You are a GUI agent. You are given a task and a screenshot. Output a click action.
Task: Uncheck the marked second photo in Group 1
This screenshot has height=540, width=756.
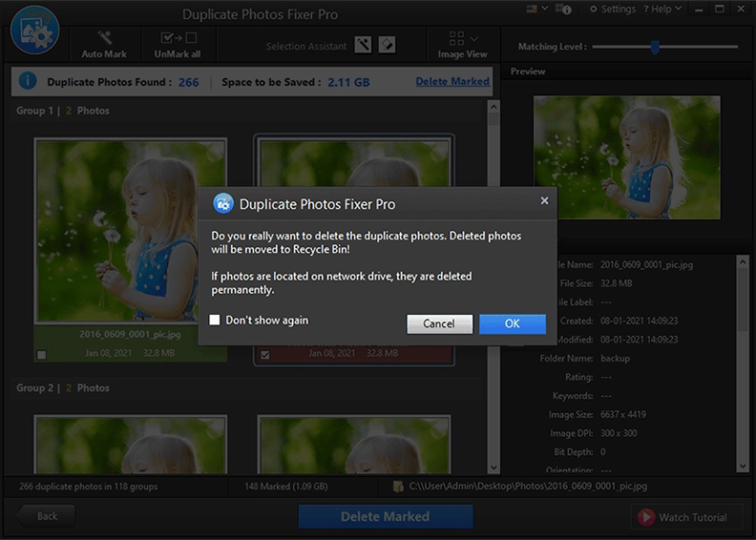click(264, 355)
